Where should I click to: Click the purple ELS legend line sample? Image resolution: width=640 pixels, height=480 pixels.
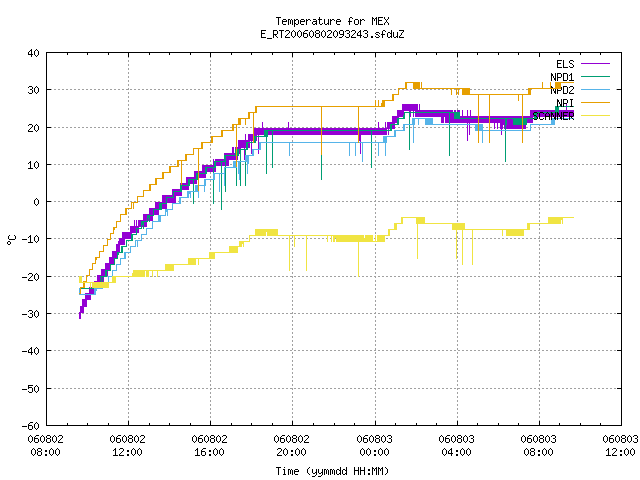tap(596, 64)
